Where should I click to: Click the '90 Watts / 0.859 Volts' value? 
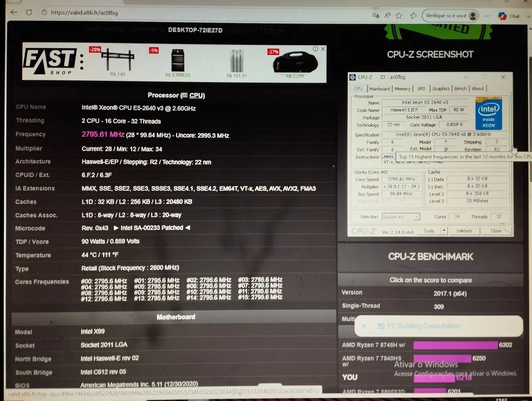click(x=111, y=241)
